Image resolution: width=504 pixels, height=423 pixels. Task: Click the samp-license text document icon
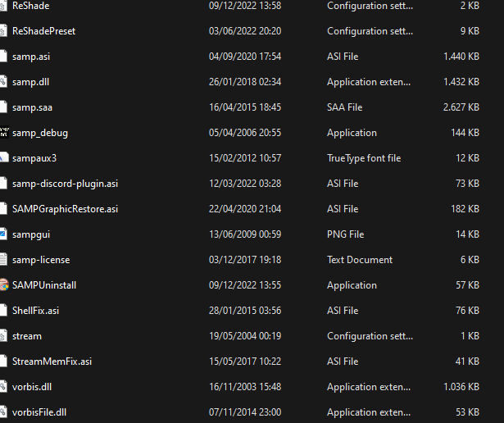point(3,259)
